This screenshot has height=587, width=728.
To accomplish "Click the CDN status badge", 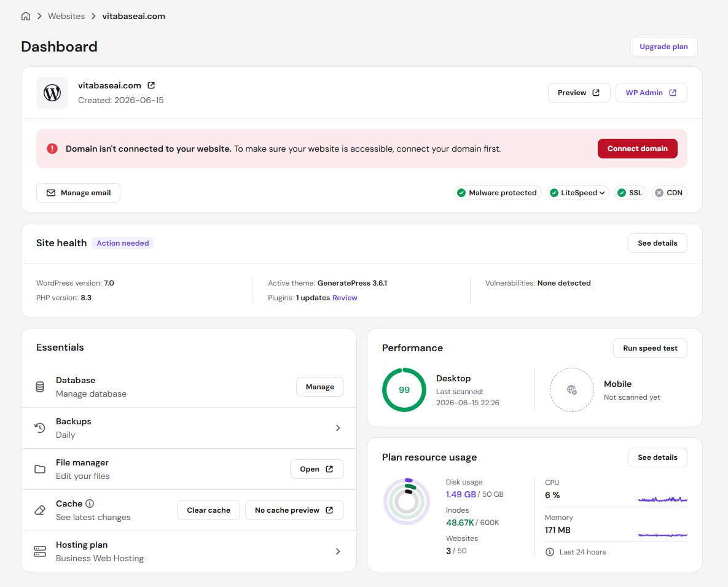I will pos(669,193).
